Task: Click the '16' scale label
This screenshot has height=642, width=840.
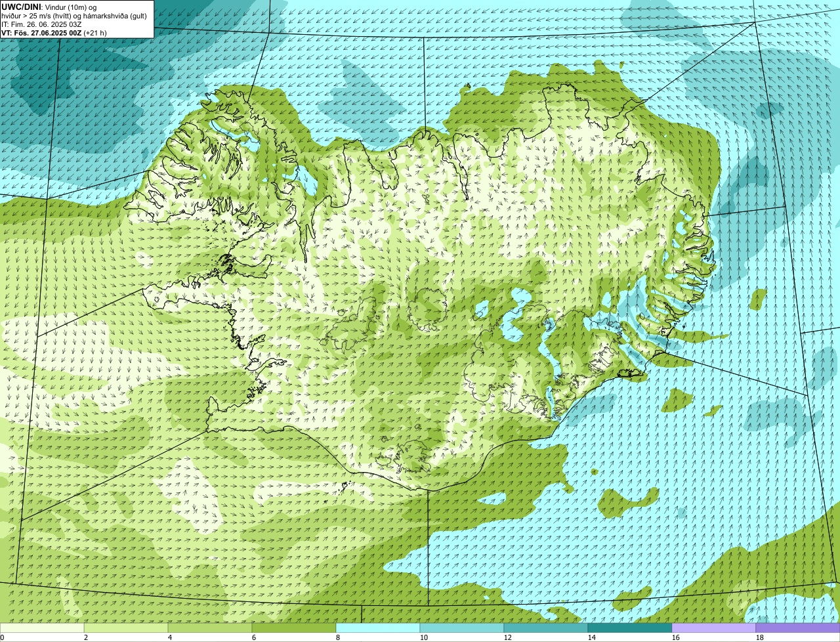Action: tap(676, 637)
